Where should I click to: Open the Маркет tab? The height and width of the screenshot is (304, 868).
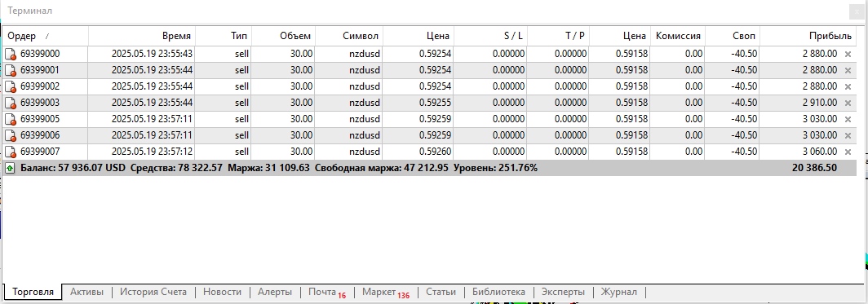(x=385, y=292)
